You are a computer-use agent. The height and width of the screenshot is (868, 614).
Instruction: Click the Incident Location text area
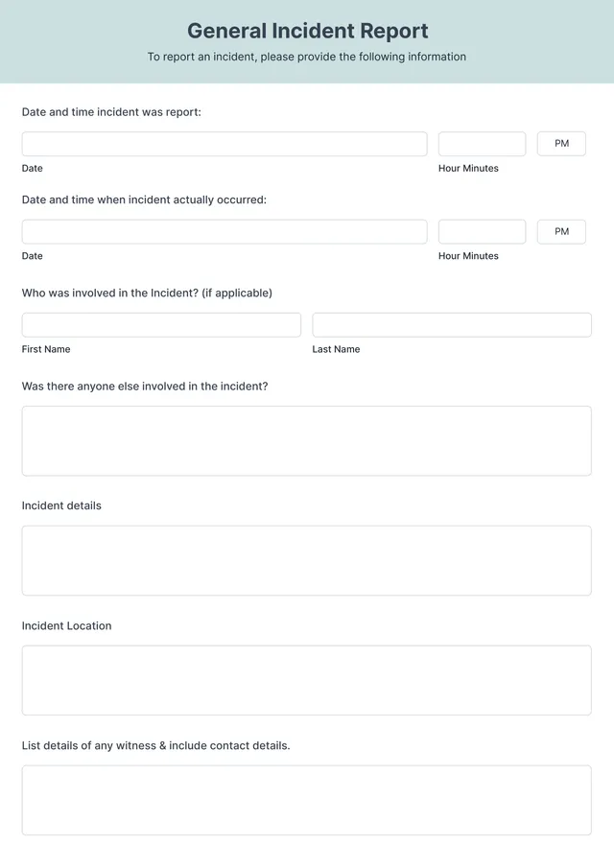pyautogui.click(x=307, y=680)
